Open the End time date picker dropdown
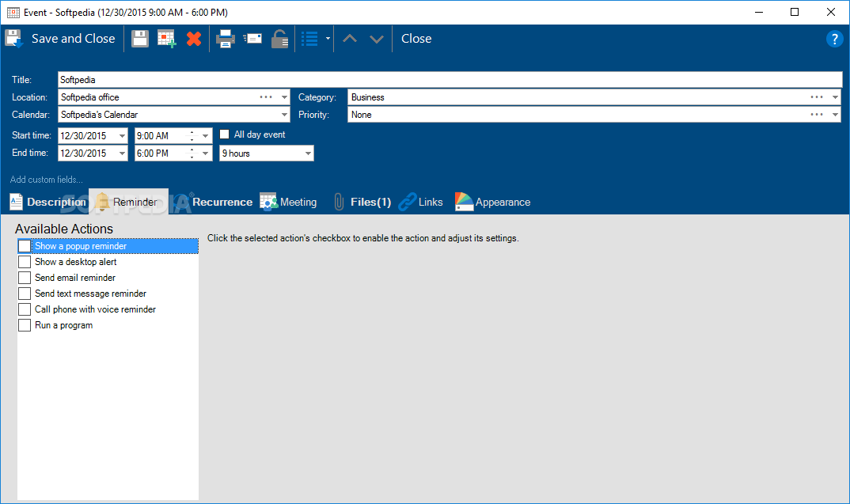The height and width of the screenshot is (504, 850). 122,153
